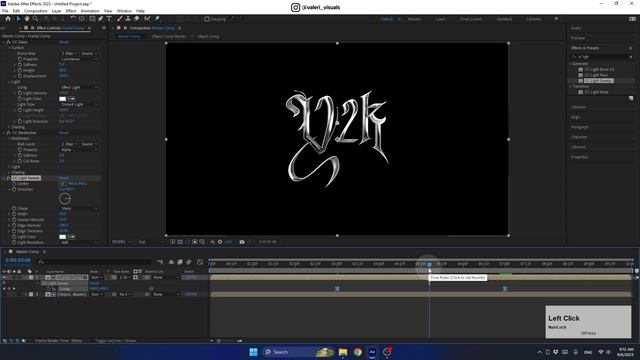The height and width of the screenshot is (360, 640).
Task: Click the Graph Editor timeline icon
Action: (x=200, y=262)
